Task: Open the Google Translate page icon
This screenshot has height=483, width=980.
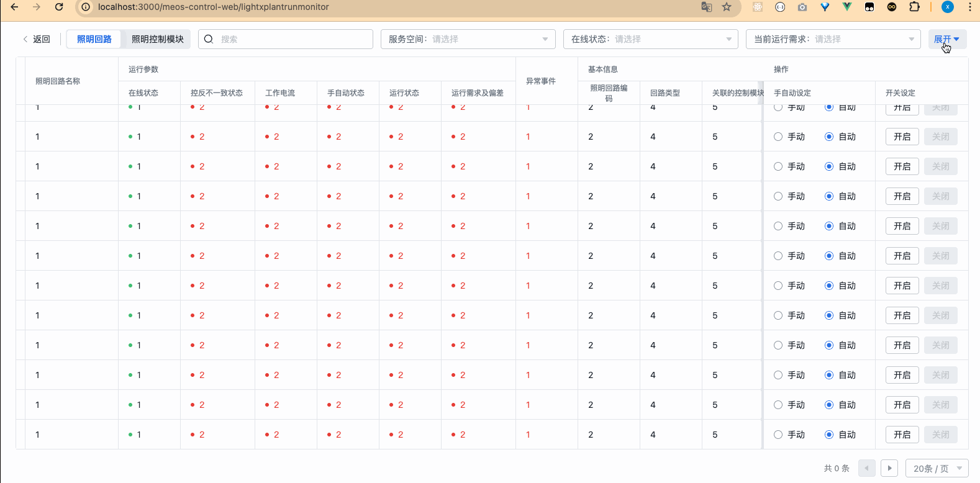Action: click(x=706, y=7)
